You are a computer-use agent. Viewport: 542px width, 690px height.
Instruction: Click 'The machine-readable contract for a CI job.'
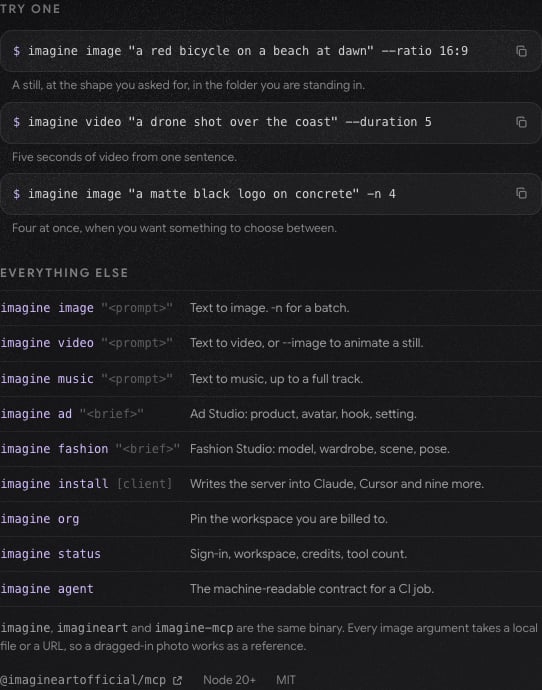[312, 589]
